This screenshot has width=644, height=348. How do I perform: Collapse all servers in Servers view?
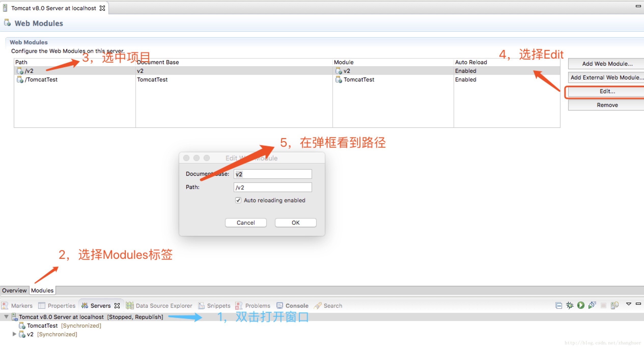coord(559,305)
